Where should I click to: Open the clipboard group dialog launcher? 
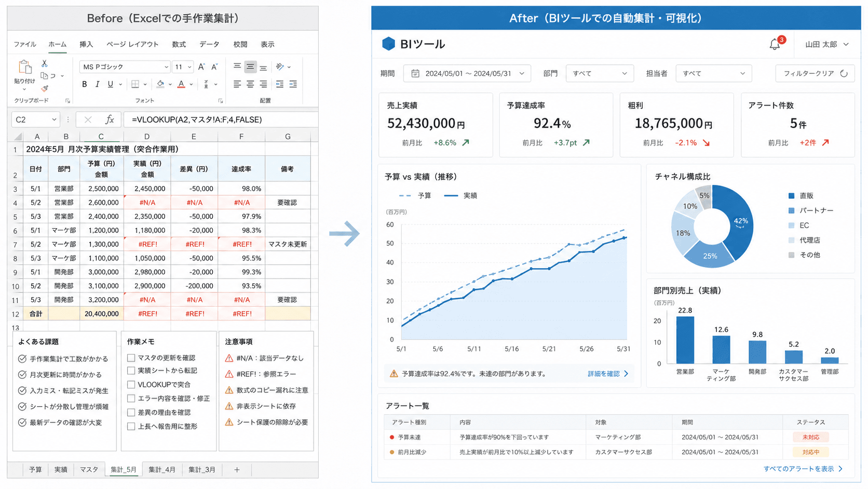pyautogui.click(x=67, y=101)
